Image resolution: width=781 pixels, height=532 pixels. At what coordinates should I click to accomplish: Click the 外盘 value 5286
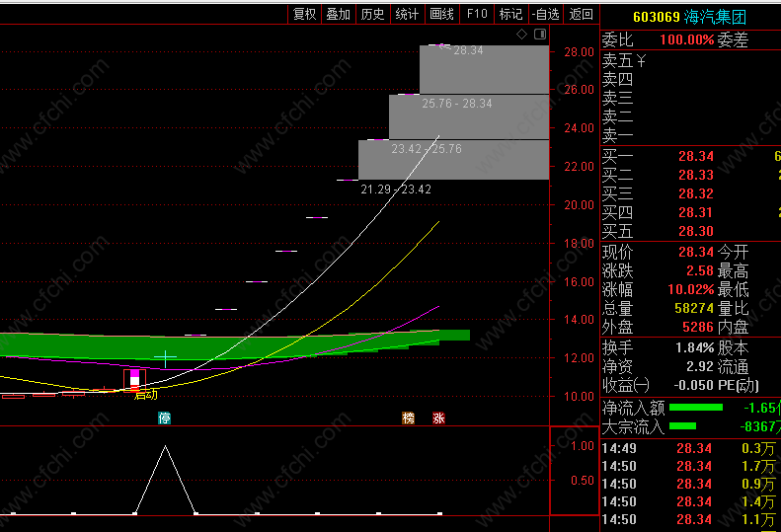pyautogui.click(x=698, y=327)
